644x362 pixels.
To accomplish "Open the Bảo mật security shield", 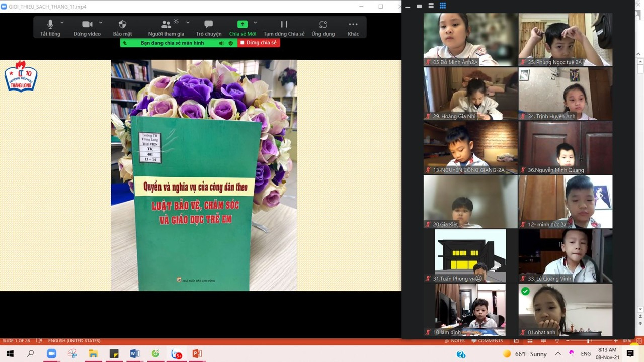I will [122, 27].
